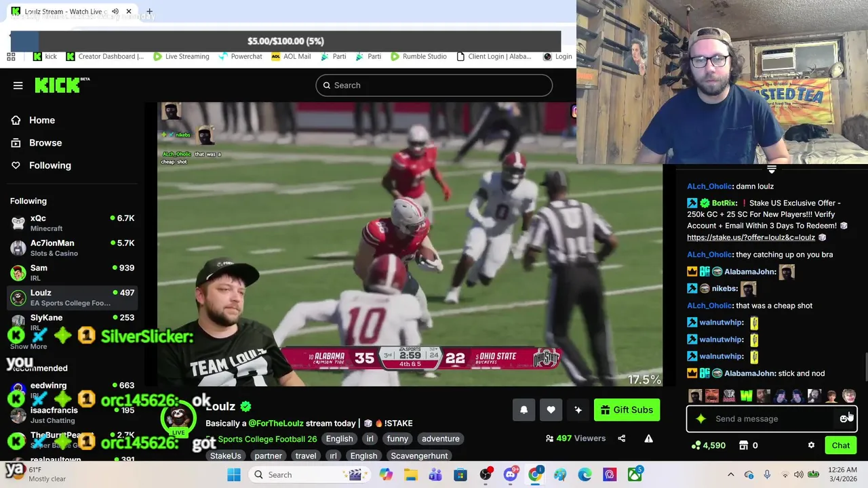
Task: Select Loulz channel in sidebar
Action: point(72,298)
